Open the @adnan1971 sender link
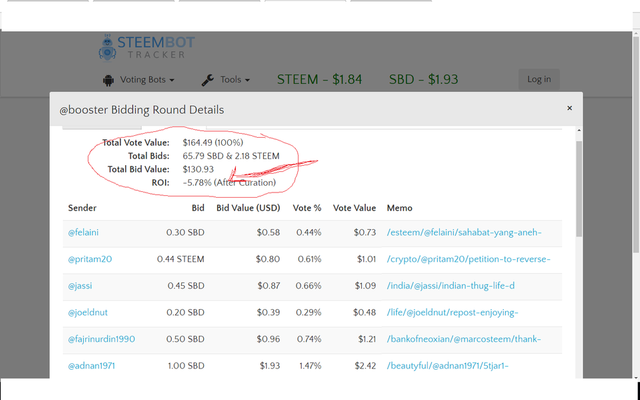The width and height of the screenshot is (640, 400). pyautogui.click(x=91, y=366)
